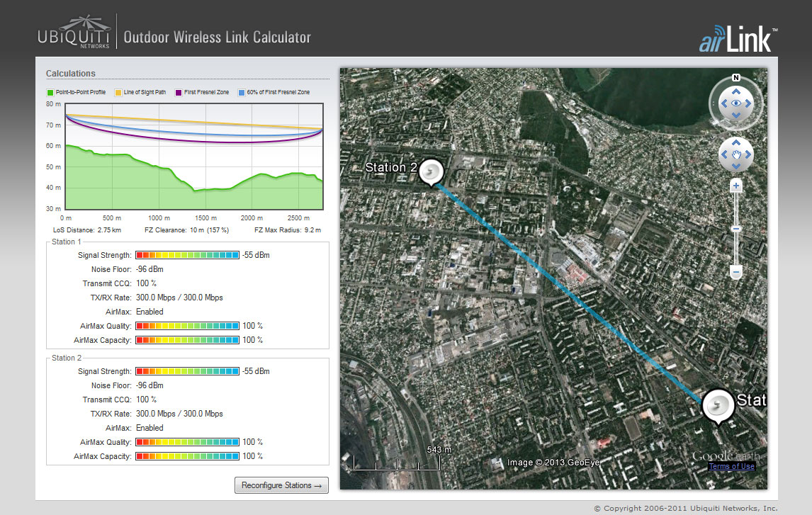Screen dimensions: 812x515
Task: Click the eye icon in look control
Action: point(736,103)
